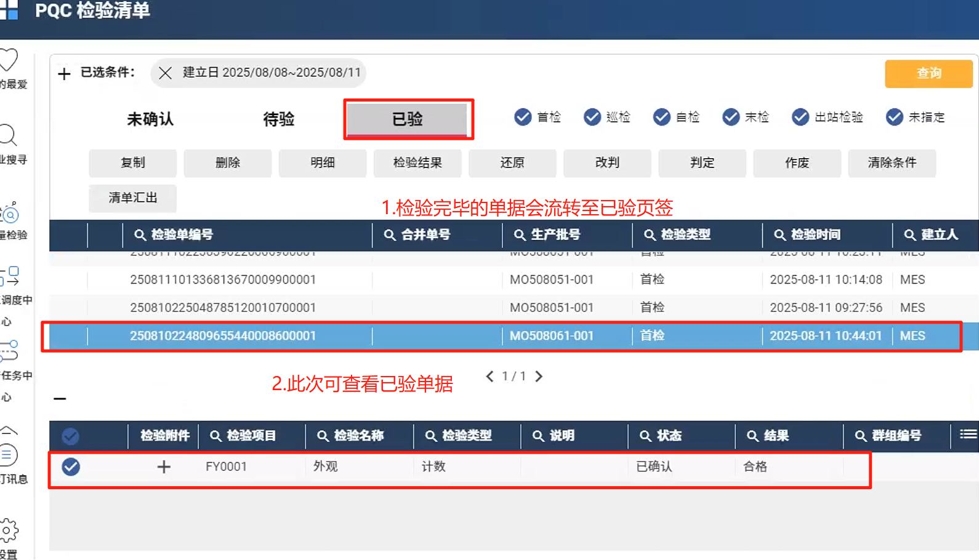Search icon for upper 检验类型 column
This screenshot has width=979, height=560.
(650, 235)
